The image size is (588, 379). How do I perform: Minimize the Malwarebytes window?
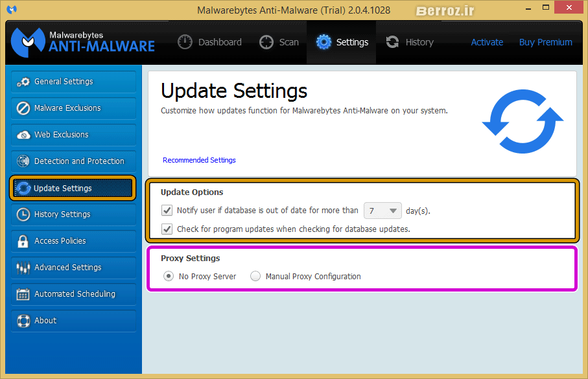tap(528, 8)
